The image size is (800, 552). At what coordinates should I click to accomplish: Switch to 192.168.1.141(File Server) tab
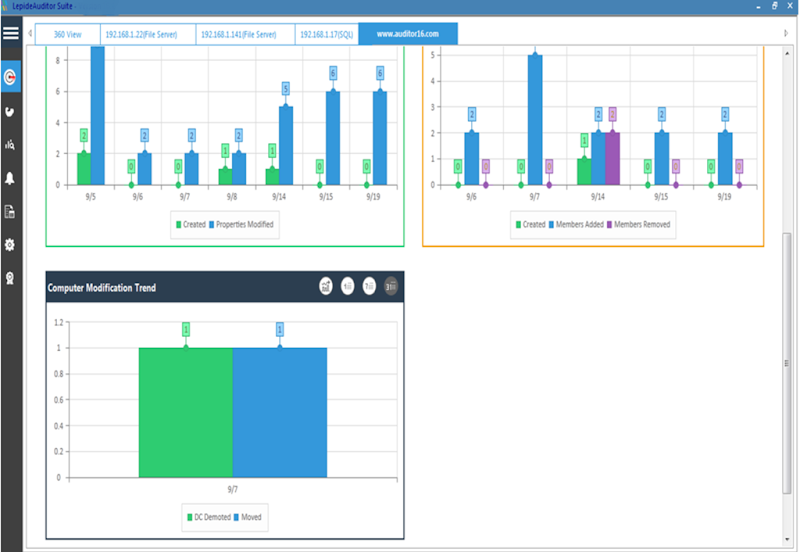pyautogui.click(x=245, y=34)
